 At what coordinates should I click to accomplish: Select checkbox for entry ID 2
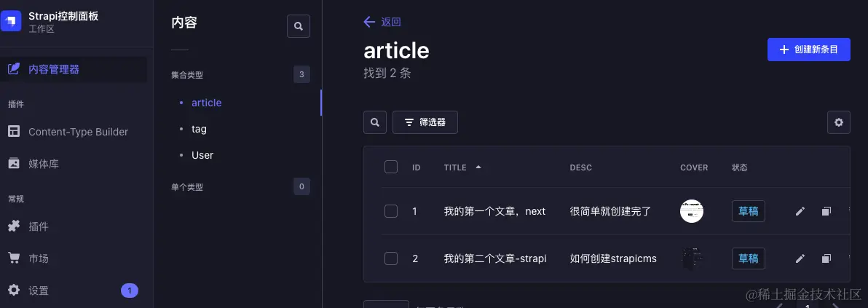point(391,258)
